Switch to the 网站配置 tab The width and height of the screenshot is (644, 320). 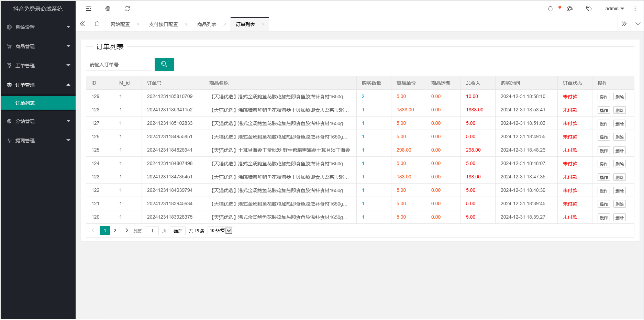[x=120, y=24]
